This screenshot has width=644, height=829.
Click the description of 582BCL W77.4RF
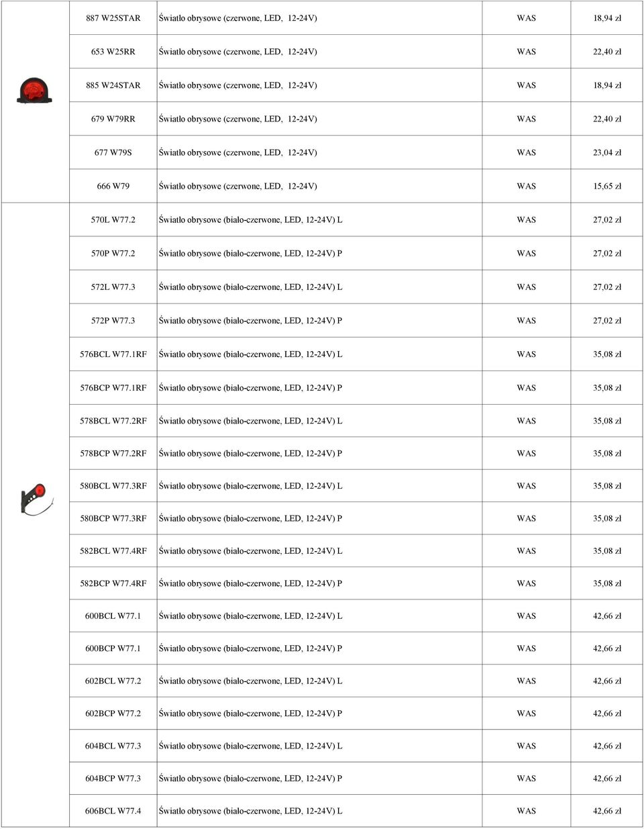tap(250, 550)
